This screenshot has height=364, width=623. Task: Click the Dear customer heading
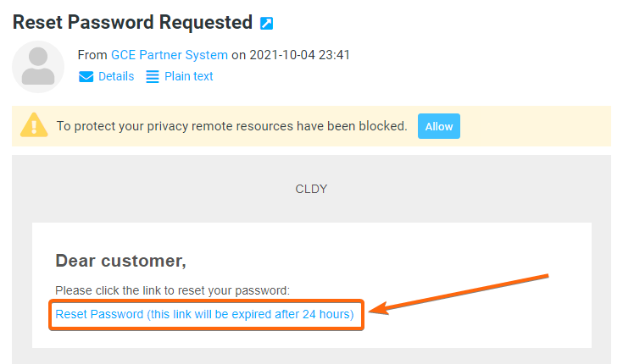click(x=120, y=261)
